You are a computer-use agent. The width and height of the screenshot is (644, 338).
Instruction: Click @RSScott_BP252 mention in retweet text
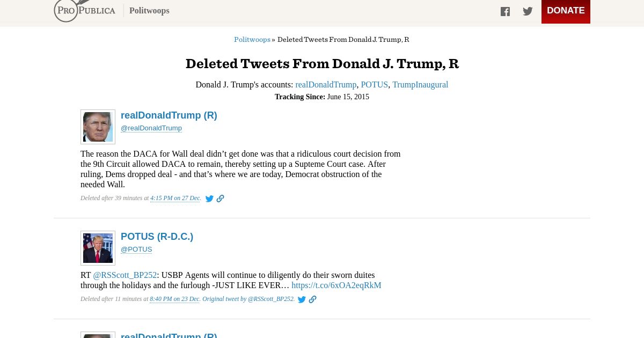tap(125, 275)
